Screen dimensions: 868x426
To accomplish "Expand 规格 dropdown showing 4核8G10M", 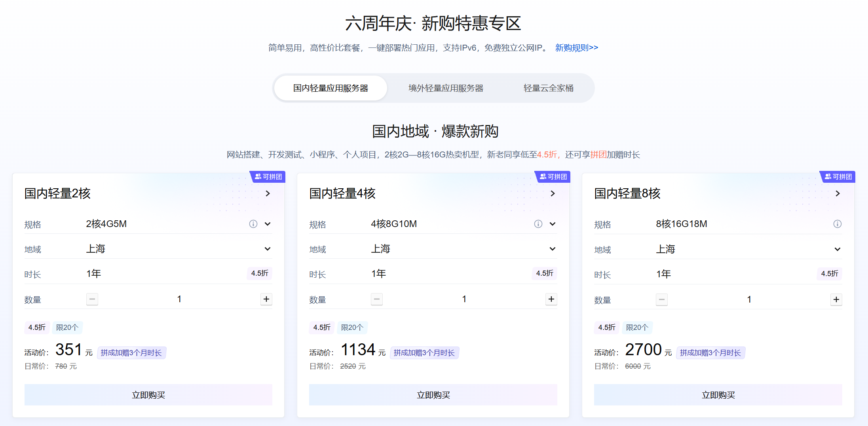I will [x=553, y=224].
